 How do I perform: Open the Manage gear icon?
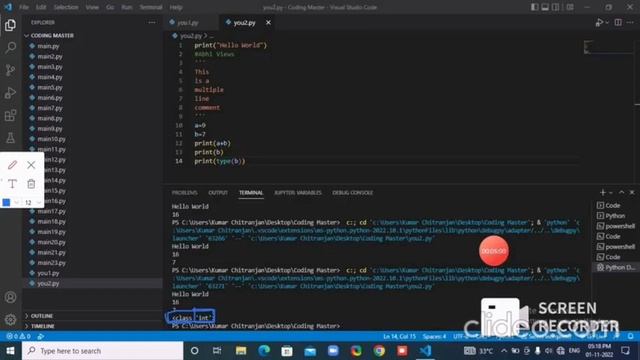[x=11, y=320]
